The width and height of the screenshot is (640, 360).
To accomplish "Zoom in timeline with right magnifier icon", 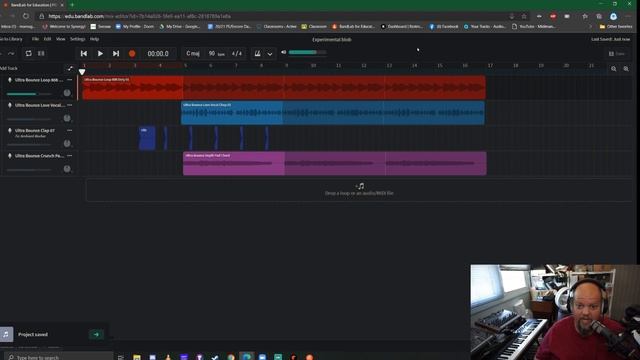I will coord(626,69).
